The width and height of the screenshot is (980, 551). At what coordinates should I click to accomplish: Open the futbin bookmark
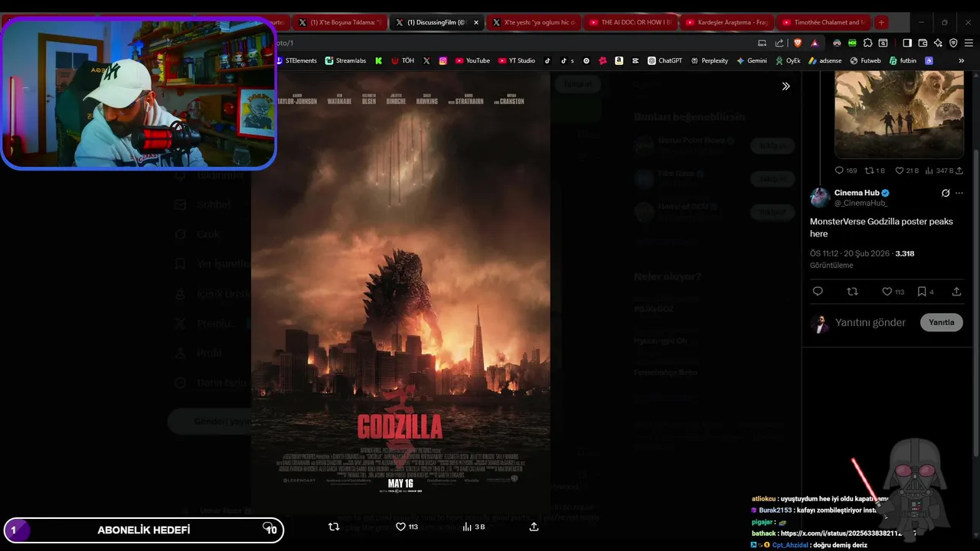click(x=903, y=60)
